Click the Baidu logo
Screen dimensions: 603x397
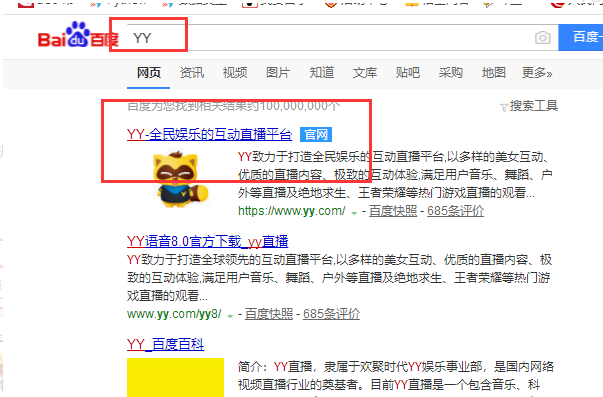coord(78,35)
